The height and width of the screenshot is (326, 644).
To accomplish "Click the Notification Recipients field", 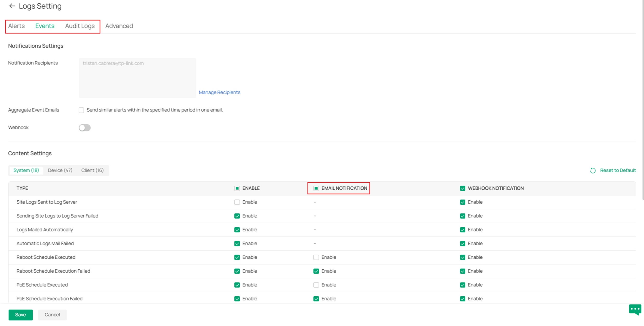I will pyautogui.click(x=137, y=78).
